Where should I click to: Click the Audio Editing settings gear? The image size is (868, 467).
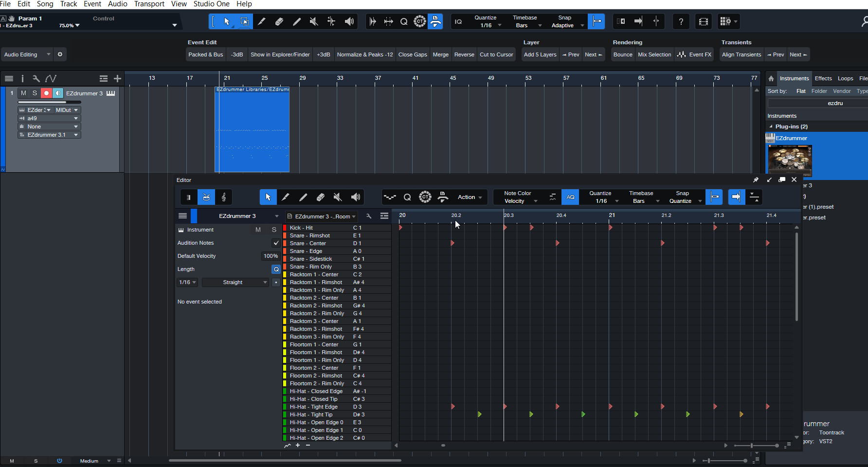click(x=60, y=54)
